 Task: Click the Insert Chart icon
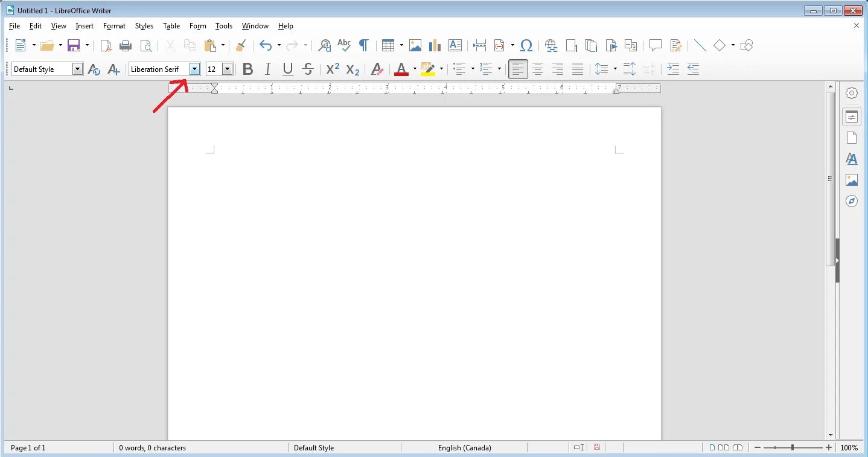coord(435,45)
